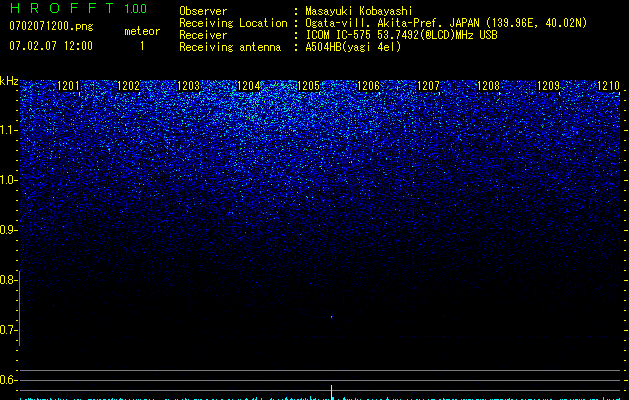The image size is (629, 400).
Task: Click the 1206 time marker
Action: pos(368,86)
